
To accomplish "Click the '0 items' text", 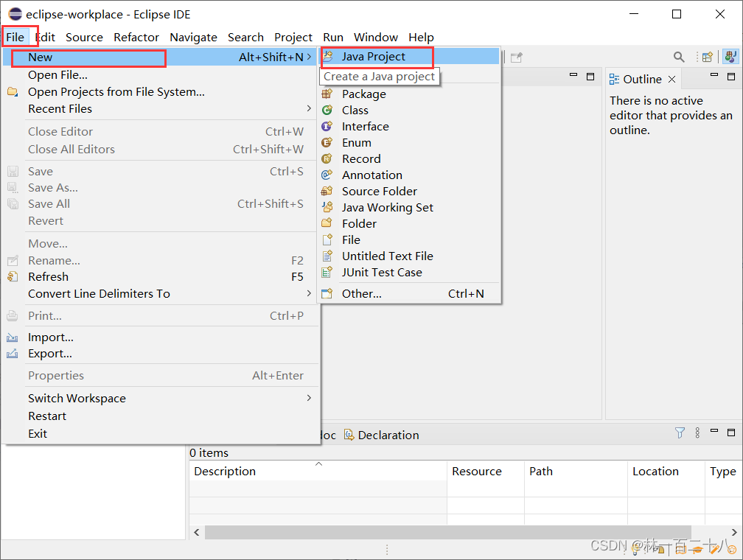I will [209, 453].
